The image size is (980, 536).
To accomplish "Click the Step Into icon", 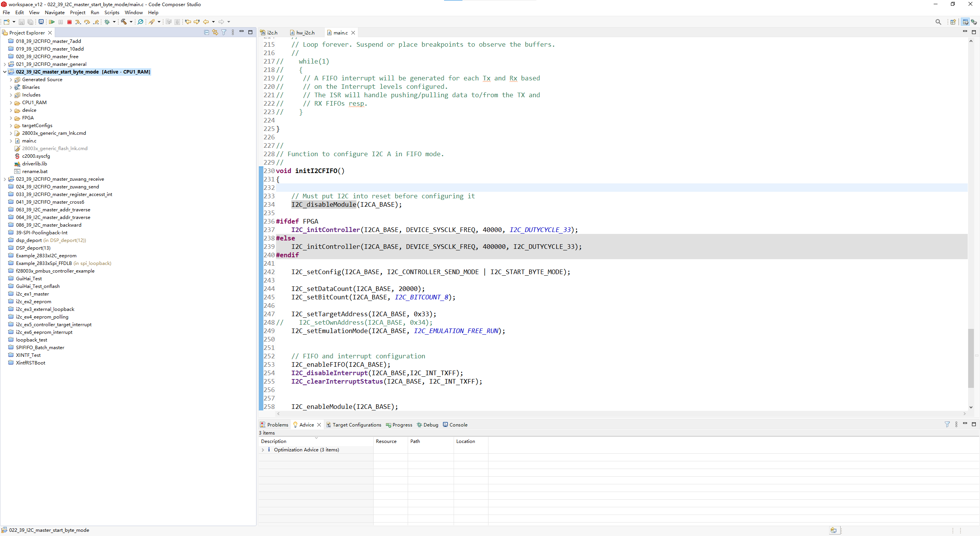I will pos(78,22).
